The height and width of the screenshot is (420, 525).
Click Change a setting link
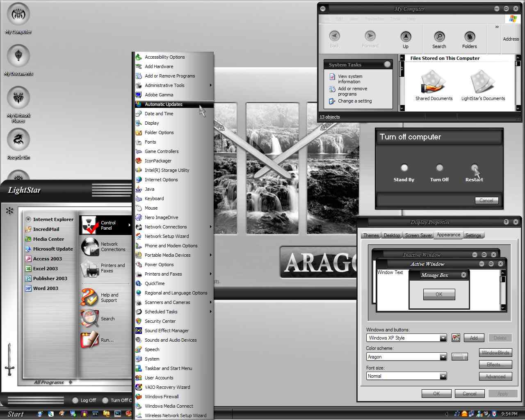[x=355, y=101]
